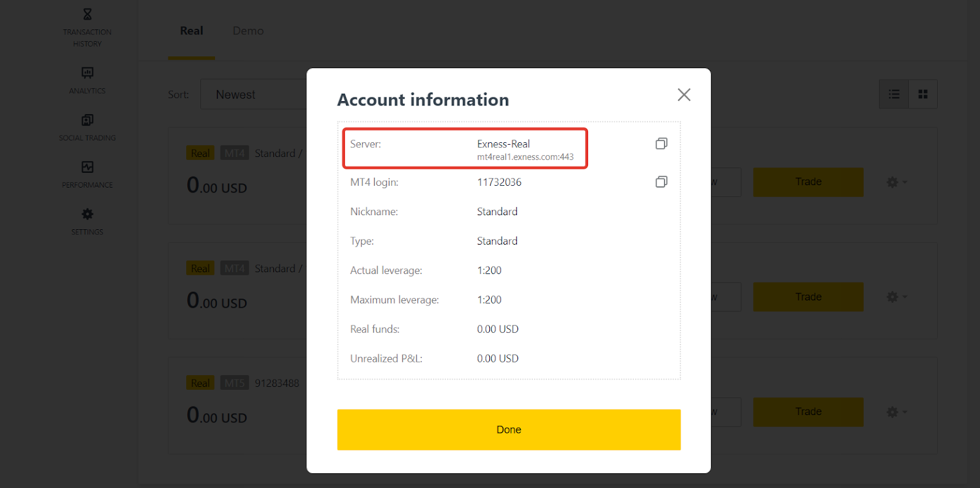Click the yellow Done button
This screenshot has width=980, height=488.
pos(508,430)
